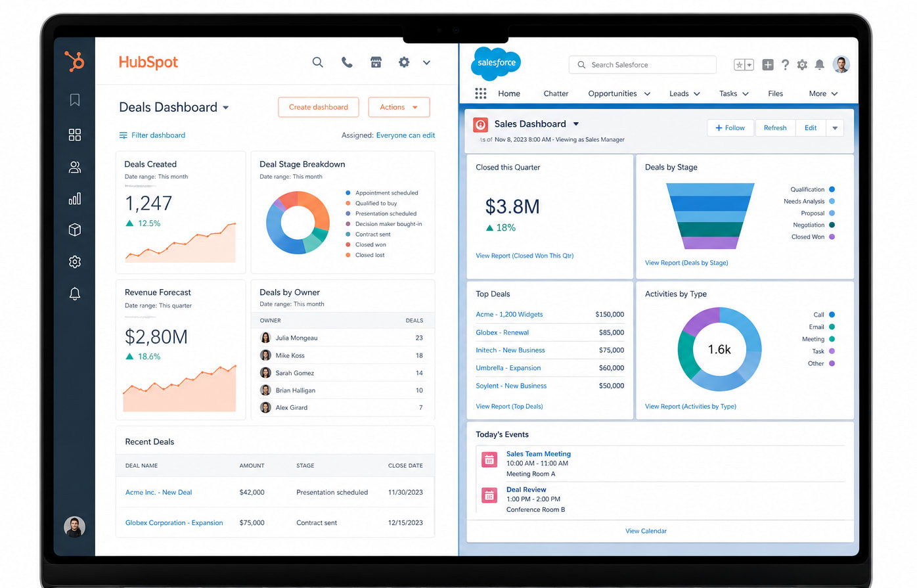The image size is (917, 588).
Task: Click the Sales Team Meeting calendar icon
Action: [489, 459]
